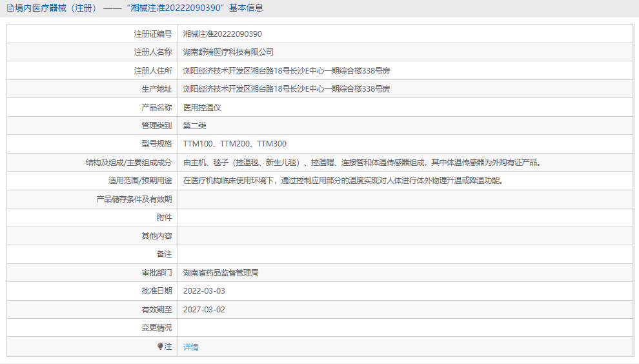Viewport: 639px width, 364px height.
Task: Click the document icon in the page title
Action: 10,8
